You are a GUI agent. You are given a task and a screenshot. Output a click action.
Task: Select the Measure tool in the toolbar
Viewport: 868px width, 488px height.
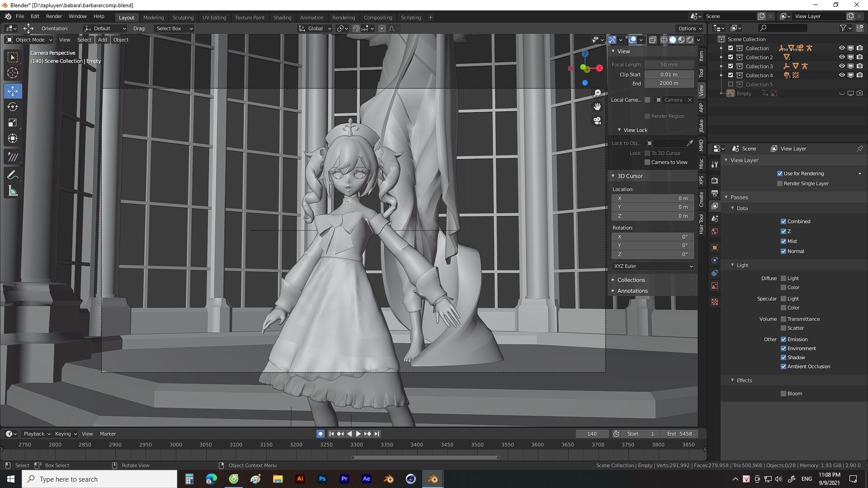pos(13,191)
